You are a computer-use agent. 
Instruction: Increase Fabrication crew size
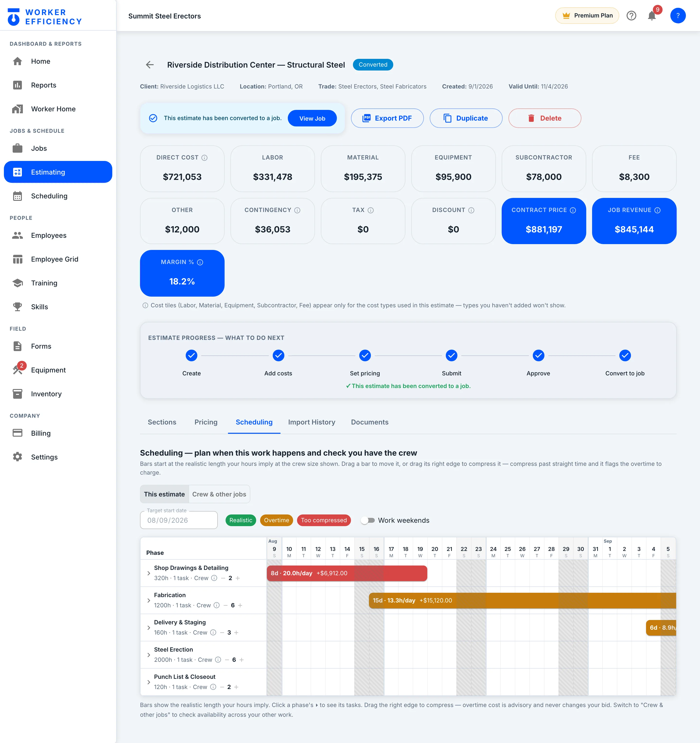240,605
